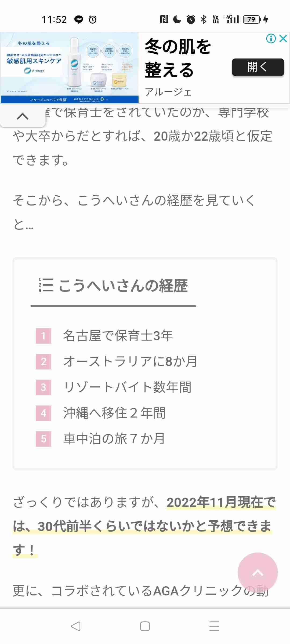Tap the ad headline 冬の肌を整える
The height and width of the screenshot is (644, 290).
tap(177, 58)
